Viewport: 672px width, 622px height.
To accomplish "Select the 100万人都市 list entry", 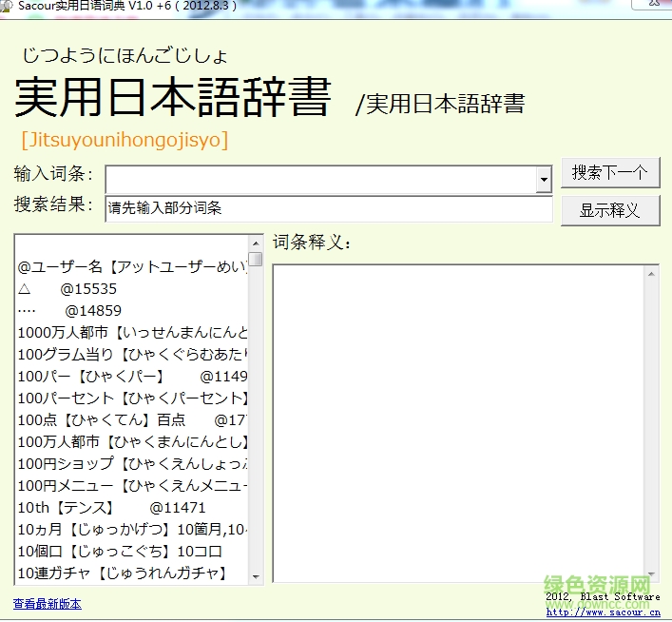I will [132, 442].
